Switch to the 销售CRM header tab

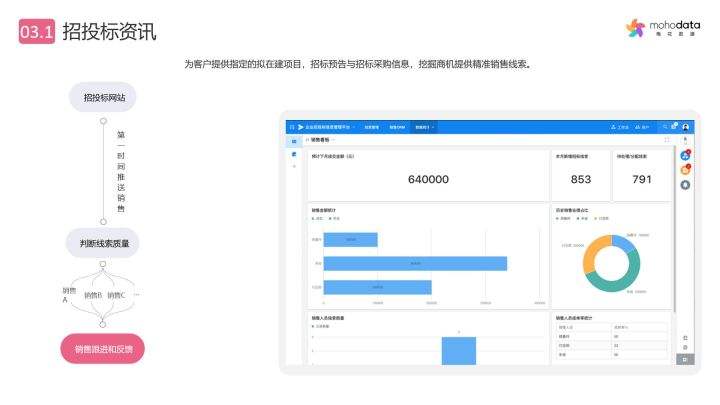click(x=397, y=127)
